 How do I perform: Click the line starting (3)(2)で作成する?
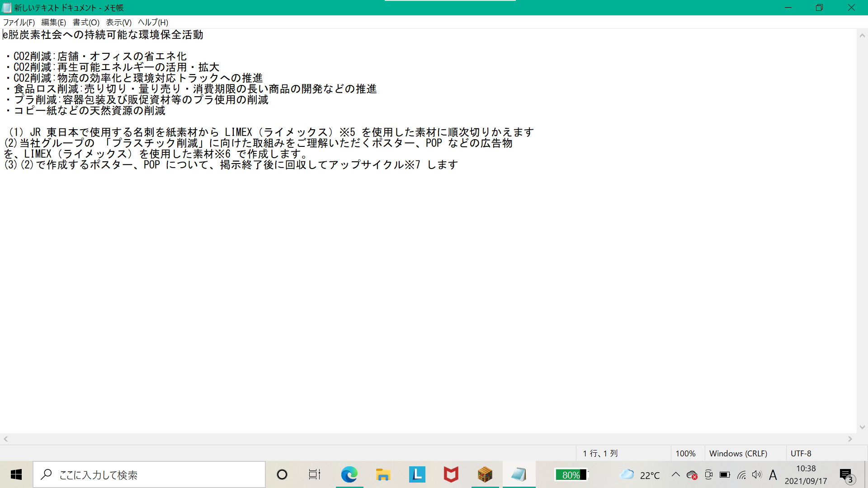tap(231, 165)
